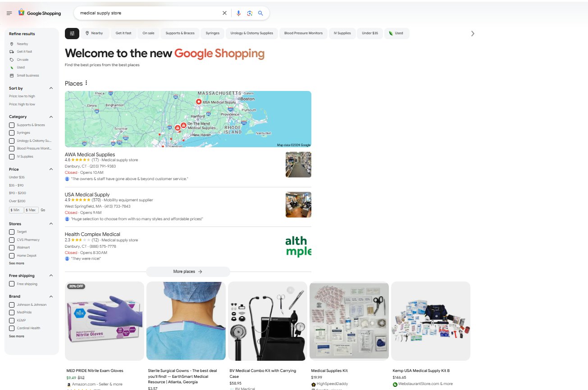Collapse the Price filter section

[x=51, y=169]
